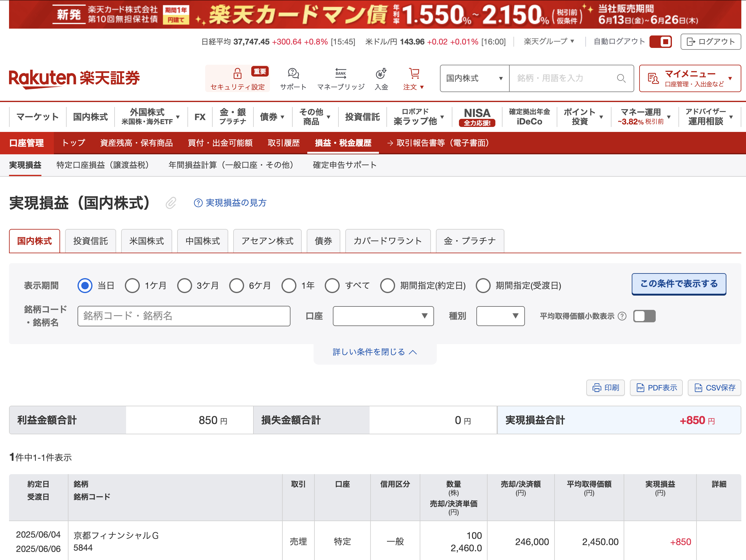The width and height of the screenshot is (746, 560).
Task: Open 資産残高・保有商品 menu item
Action: (x=136, y=143)
